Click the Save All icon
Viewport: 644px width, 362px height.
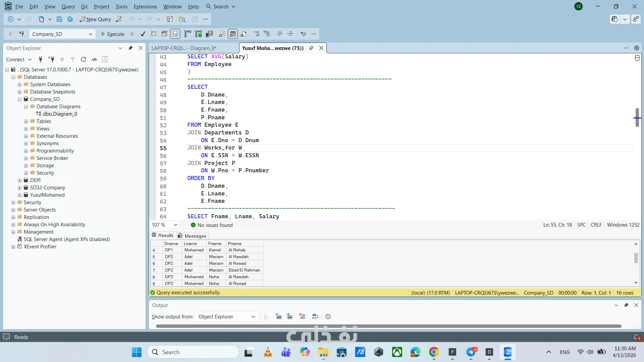(x=70, y=19)
